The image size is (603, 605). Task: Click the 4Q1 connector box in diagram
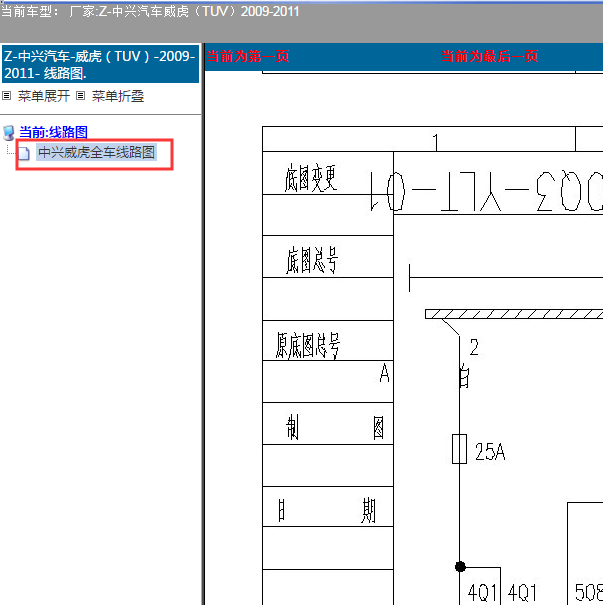click(x=480, y=586)
